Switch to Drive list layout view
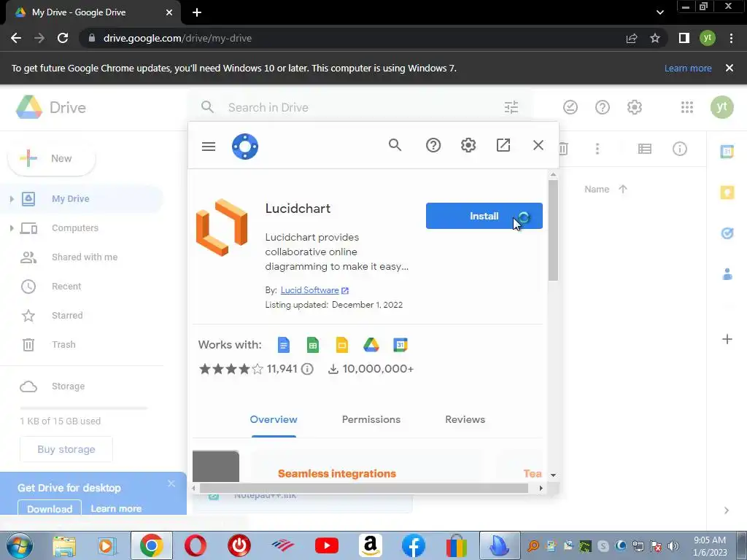 point(645,149)
